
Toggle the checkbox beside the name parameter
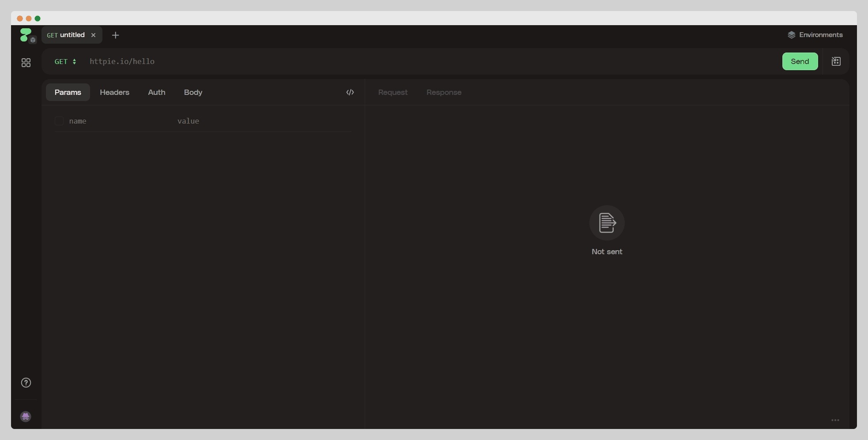[x=59, y=121]
